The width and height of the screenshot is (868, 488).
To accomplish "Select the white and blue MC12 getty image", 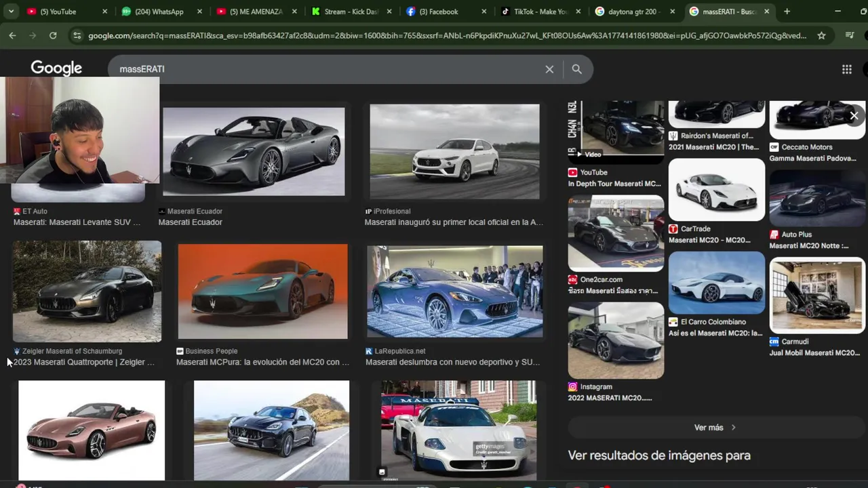I will click(458, 430).
